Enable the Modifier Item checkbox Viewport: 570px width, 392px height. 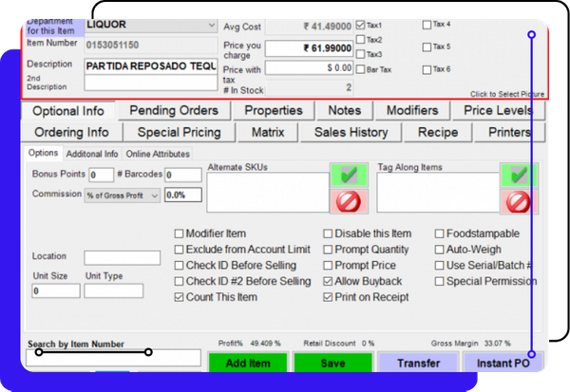click(180, 233)
